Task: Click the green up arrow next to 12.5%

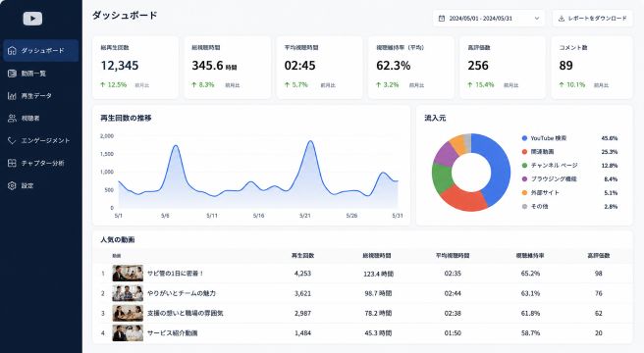Action: [x=103, y=84]
